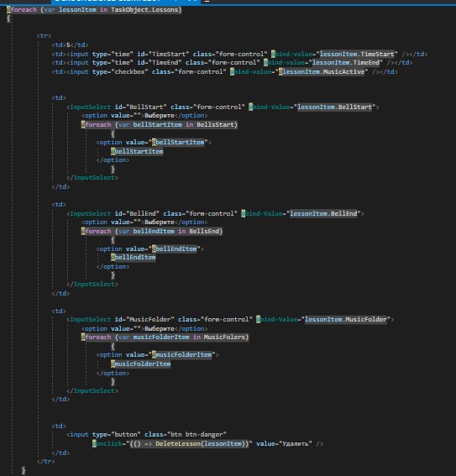Click the BellsStart collection name in foreach
Viewport: 456px width, 476px height.
coord(215,124)
